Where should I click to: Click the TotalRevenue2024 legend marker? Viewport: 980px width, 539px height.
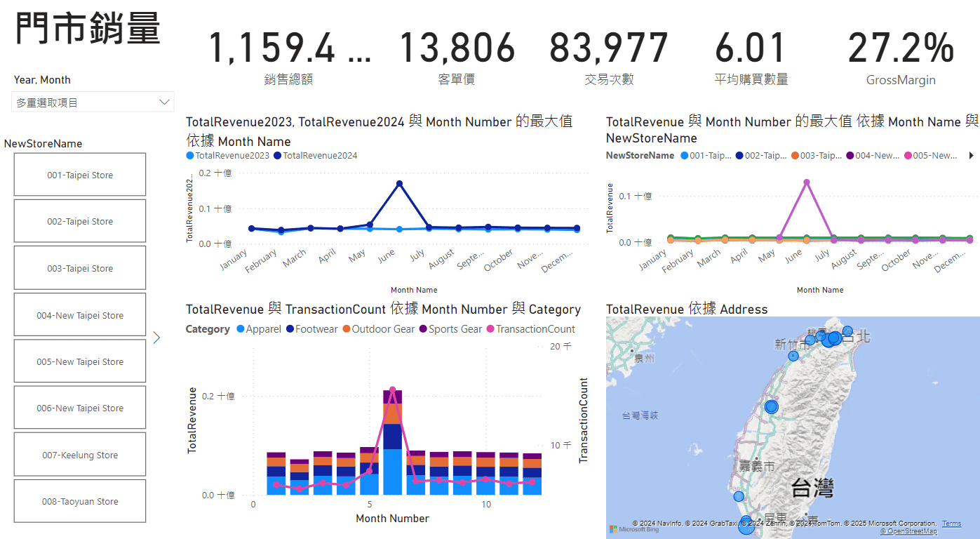[278, 156]
